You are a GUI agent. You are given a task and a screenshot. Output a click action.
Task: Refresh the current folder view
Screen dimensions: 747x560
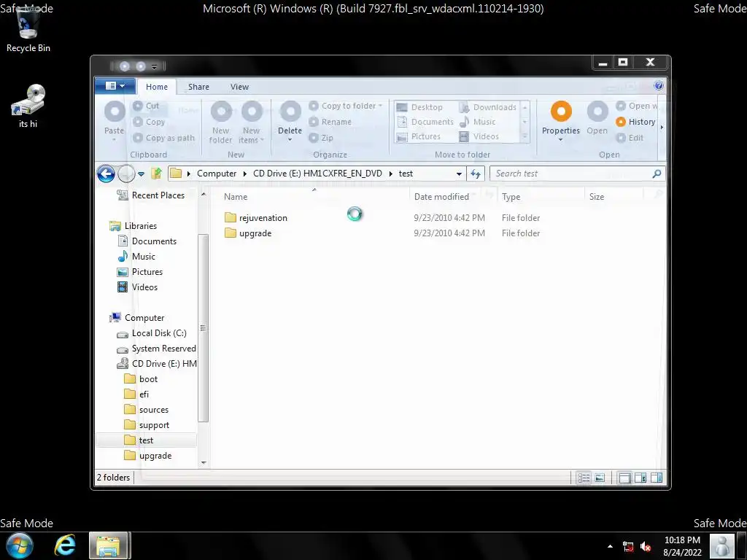point(476,174)
